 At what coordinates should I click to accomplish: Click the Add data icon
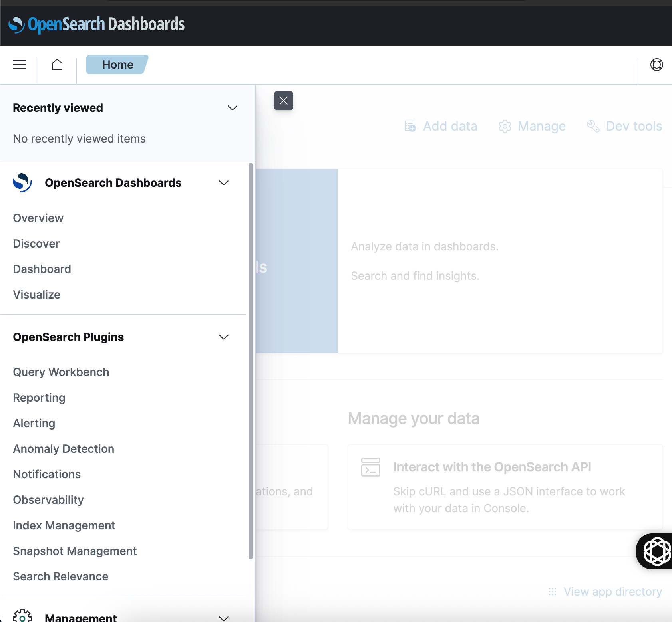point(410,126)
